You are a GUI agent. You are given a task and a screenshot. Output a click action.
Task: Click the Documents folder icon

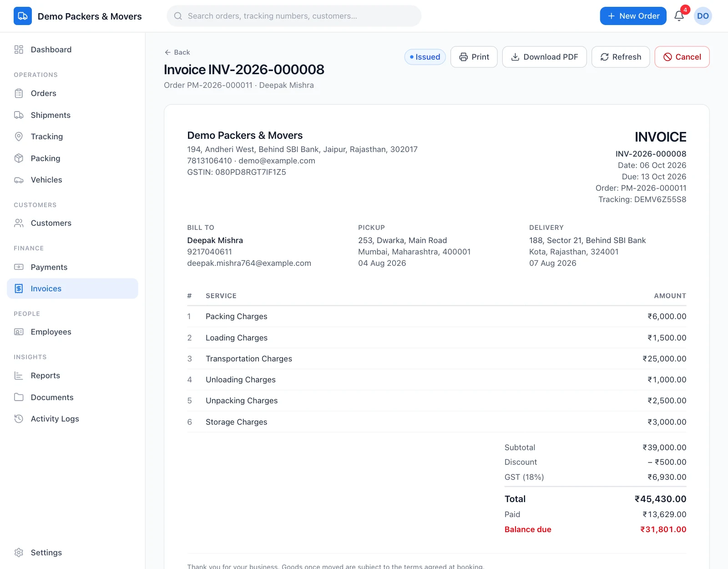19,397
